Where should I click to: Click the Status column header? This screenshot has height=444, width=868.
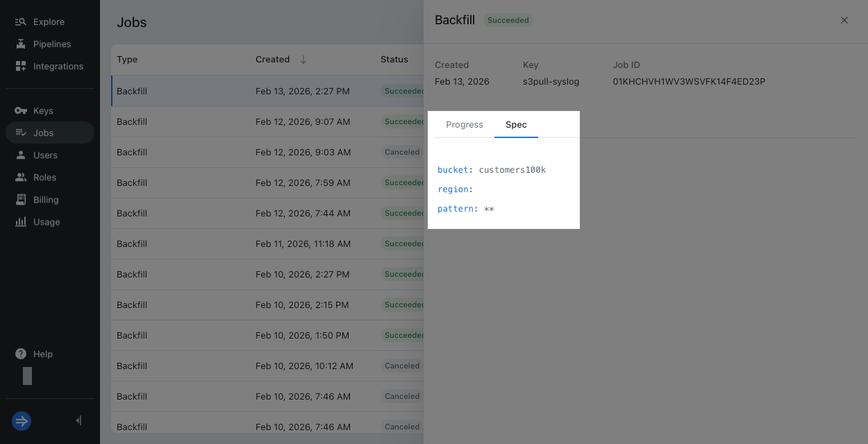(x=394, y=60)
